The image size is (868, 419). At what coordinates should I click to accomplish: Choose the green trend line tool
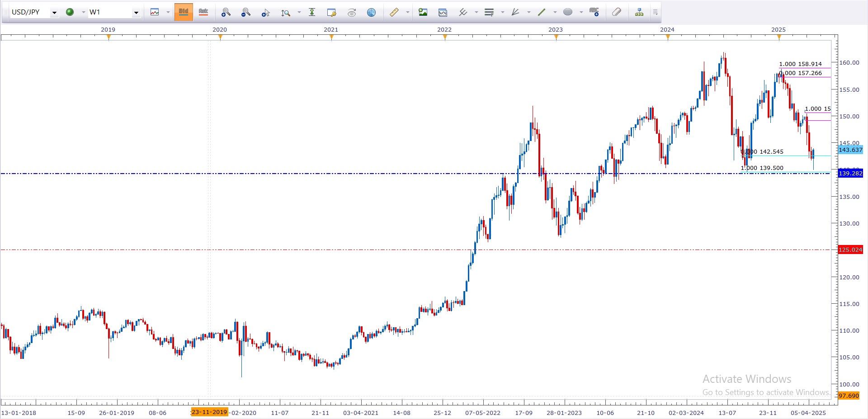coord(542,13)
